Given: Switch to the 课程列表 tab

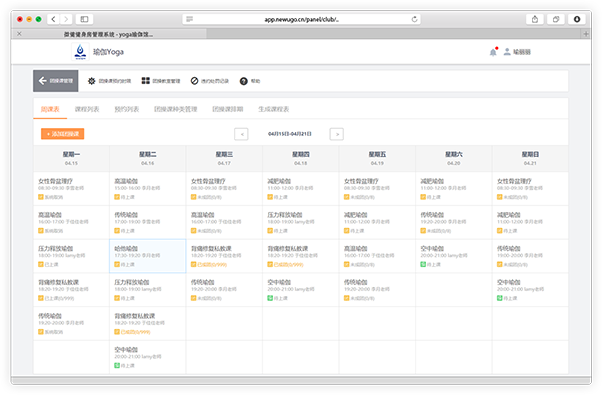Looking at the screenshot, I should 87,109.
